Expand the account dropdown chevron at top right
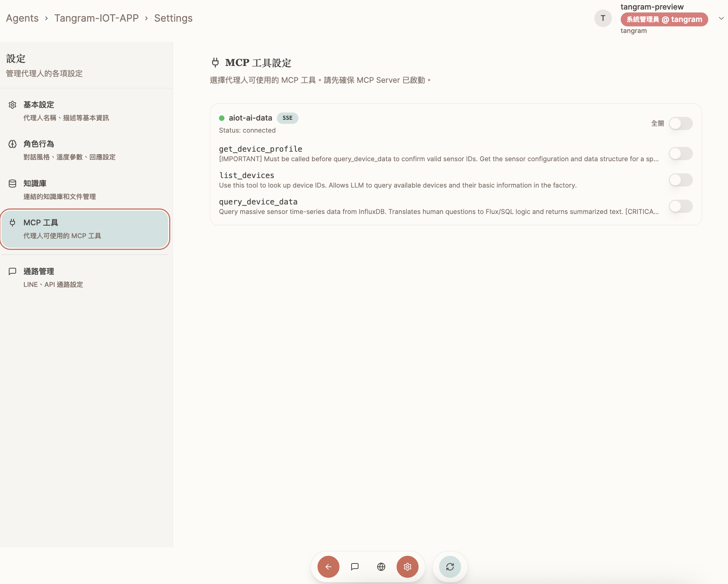Viewport: 728px width, 584px height. [721, 18]
